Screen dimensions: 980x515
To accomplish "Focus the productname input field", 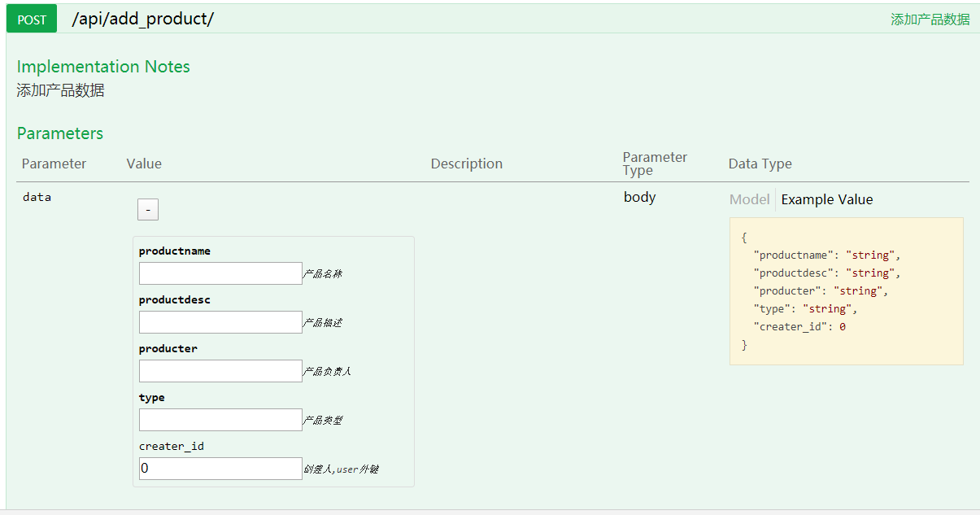I will (220, 273).
